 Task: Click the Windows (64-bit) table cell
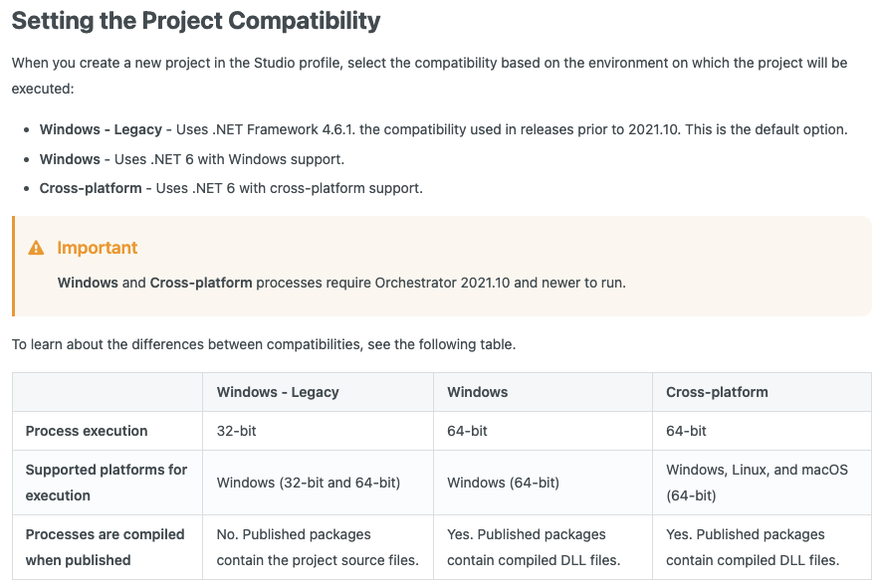point(503,483)
